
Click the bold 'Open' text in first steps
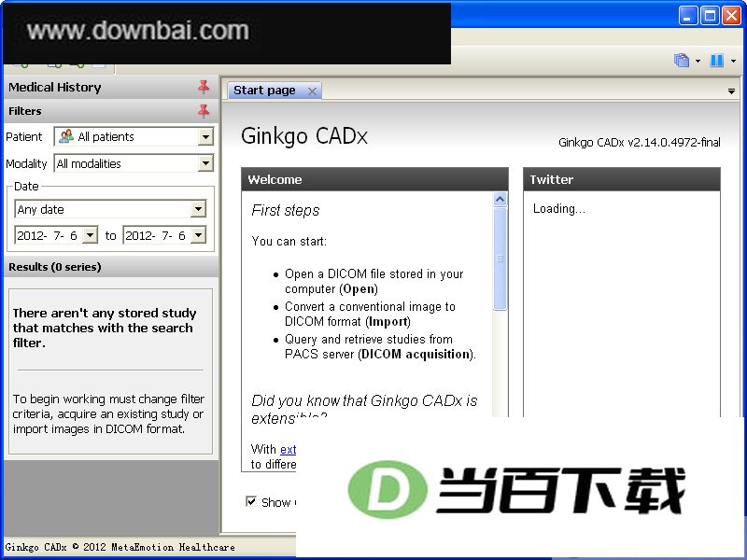(359, 289)
